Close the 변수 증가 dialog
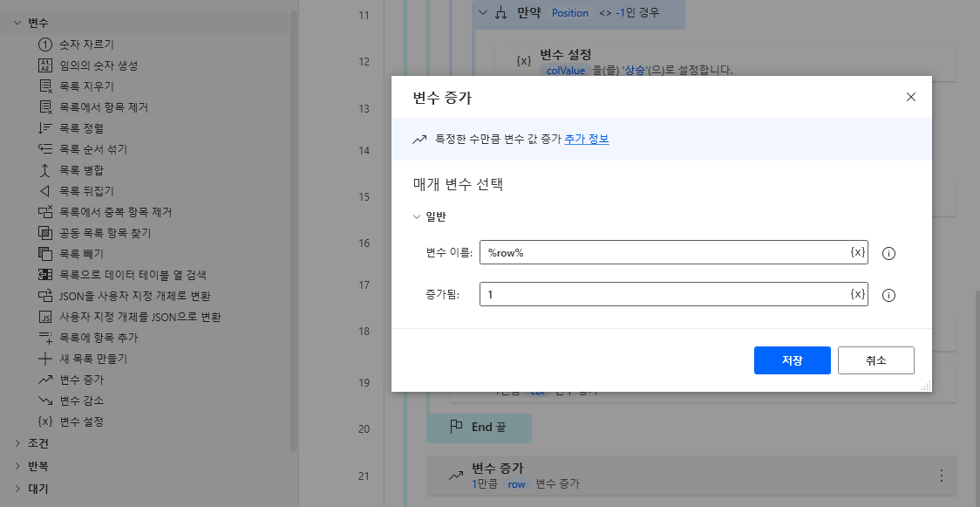Image resolution: width=980 pixels, height=507 pixels. [910, 97]
